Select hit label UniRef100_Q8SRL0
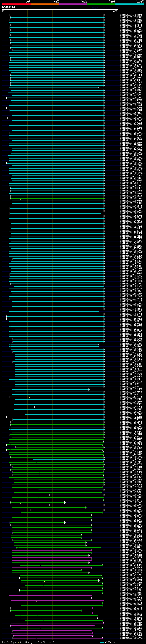Viewport: 146px width, 644px height. (x=131, y=548)
